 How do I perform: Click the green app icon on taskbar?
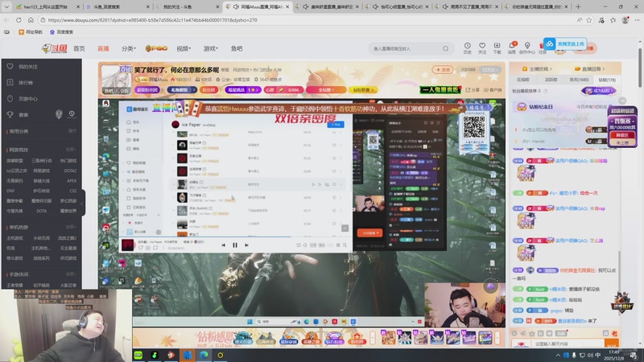138,355
